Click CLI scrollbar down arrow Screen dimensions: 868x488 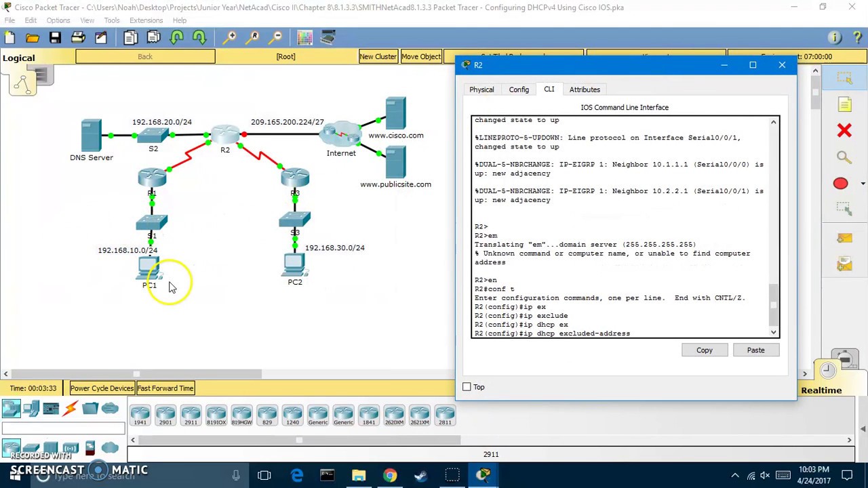[774, 332]
